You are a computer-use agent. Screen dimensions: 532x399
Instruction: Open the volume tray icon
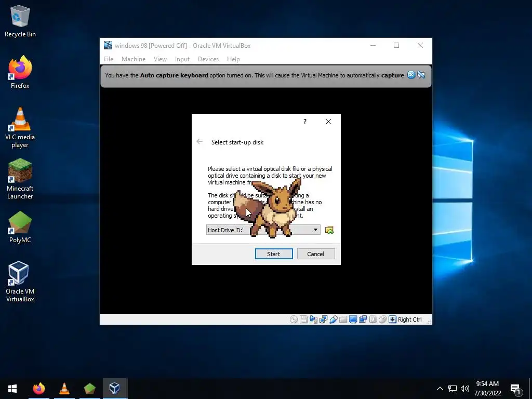click(x=465, y=389)
